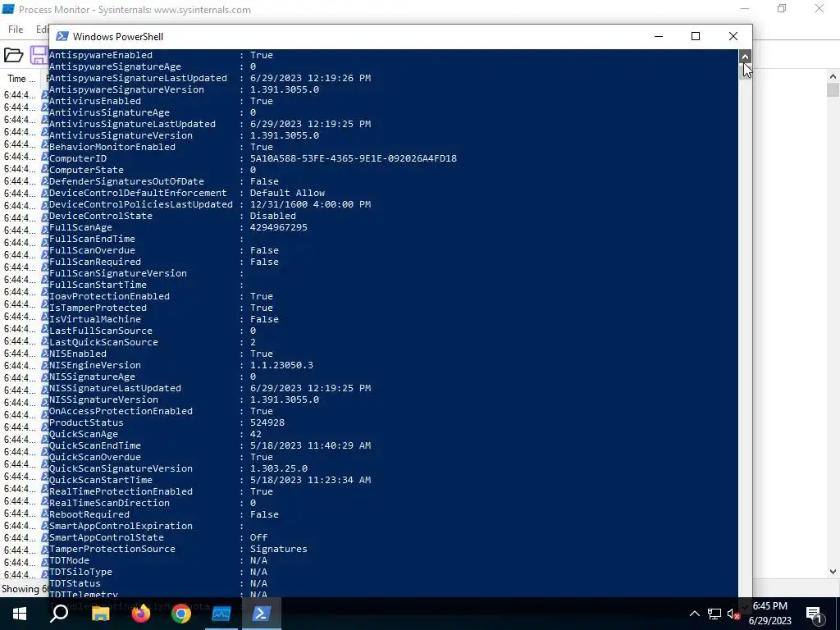The height and width of the screenshot is (630, 840).
Task: Click the OnAccessProtectionEnabled property name
Action: tap(121, 412)
